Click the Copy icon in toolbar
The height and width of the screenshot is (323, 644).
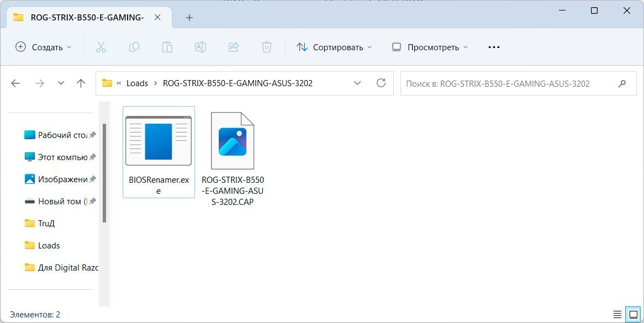tap(134, 47)
